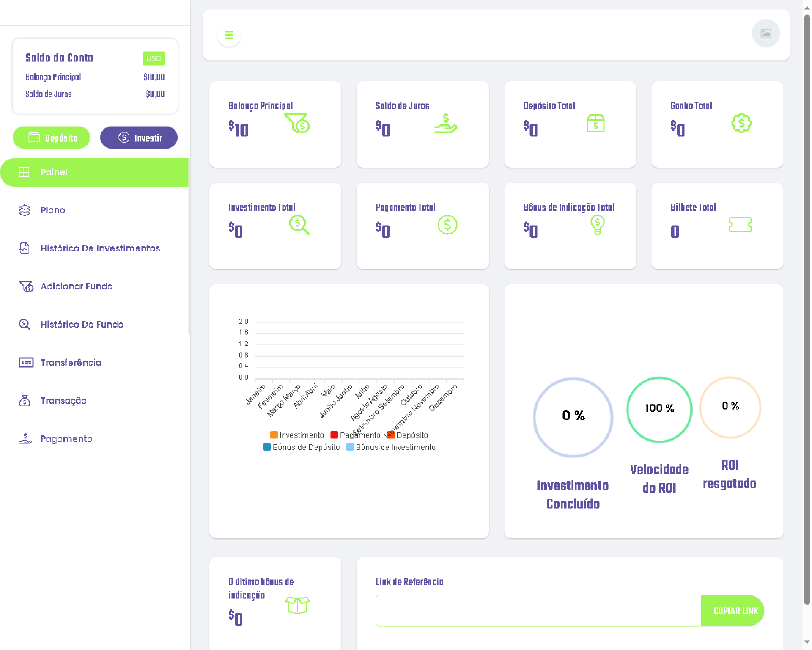Click the Depósito Total box icon

click(595, 123)
